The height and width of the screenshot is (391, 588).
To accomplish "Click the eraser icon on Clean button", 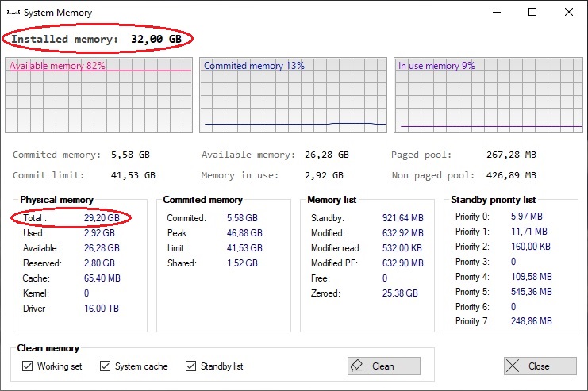I will (x=357, y=366).
